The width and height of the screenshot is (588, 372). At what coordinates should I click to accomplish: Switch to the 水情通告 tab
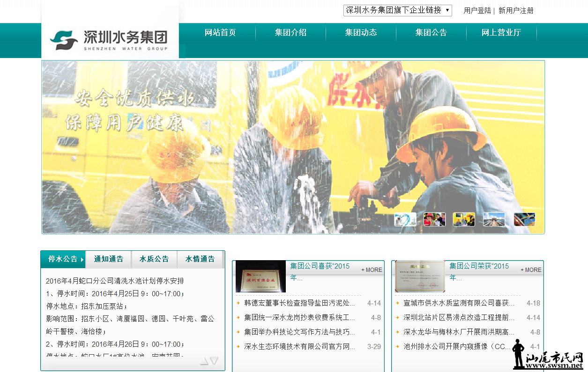tap(200, 259)
